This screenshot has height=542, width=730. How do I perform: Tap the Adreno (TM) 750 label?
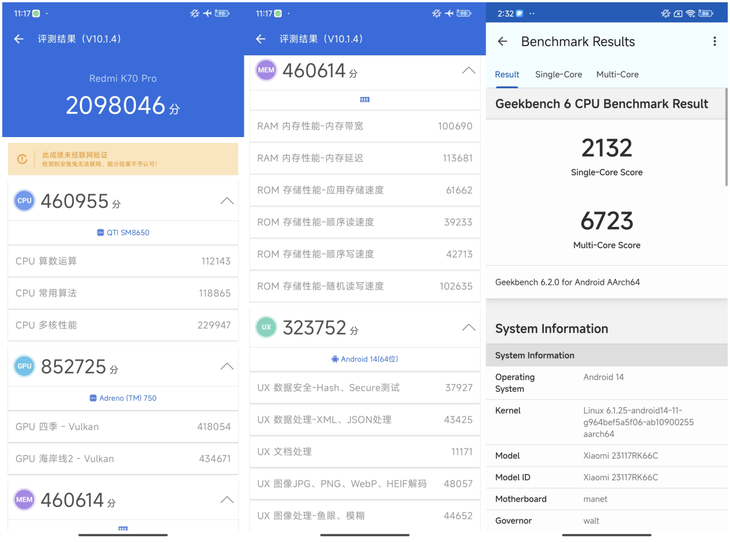pyautogui.click(x=128, y=398)
